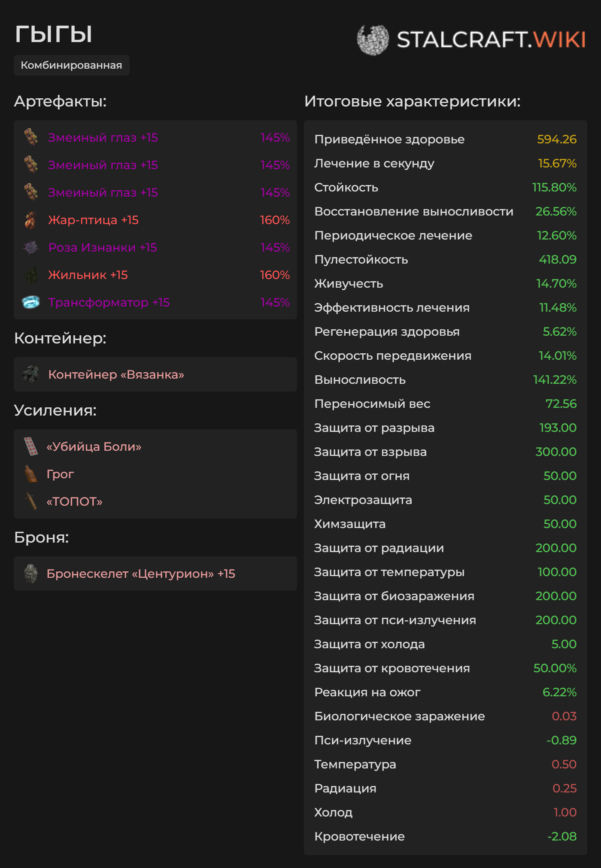
Task: Click the «Убийца Боли» pills icon
Action: 30,446
